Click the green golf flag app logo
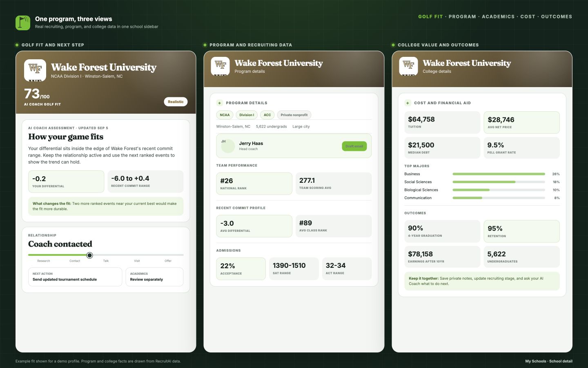The width and height of the screenshot is (588, 368). coord(23,23)
